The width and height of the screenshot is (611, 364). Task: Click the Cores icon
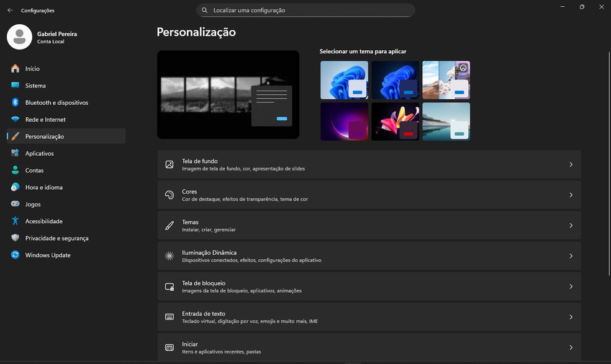169,195
